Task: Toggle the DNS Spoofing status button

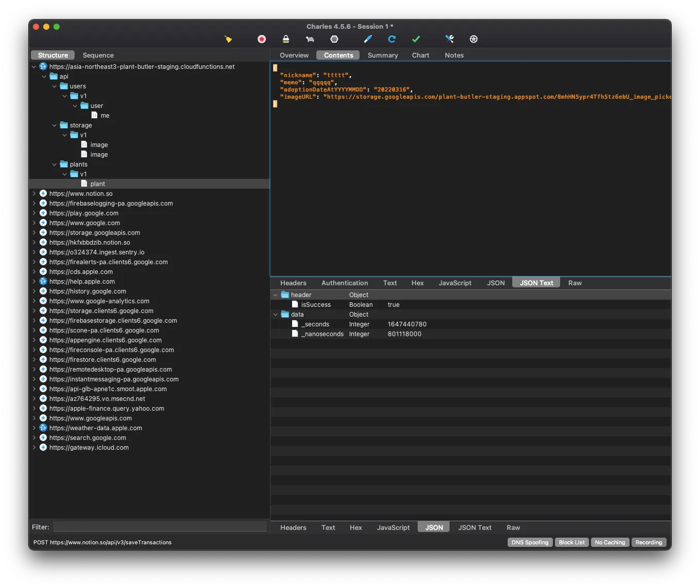Action: [530, 542]
